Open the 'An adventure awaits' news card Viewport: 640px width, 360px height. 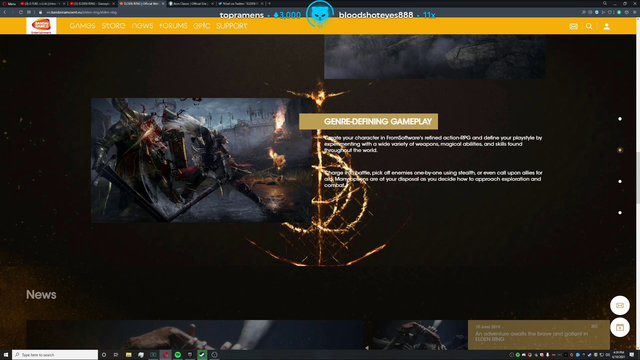539,335
